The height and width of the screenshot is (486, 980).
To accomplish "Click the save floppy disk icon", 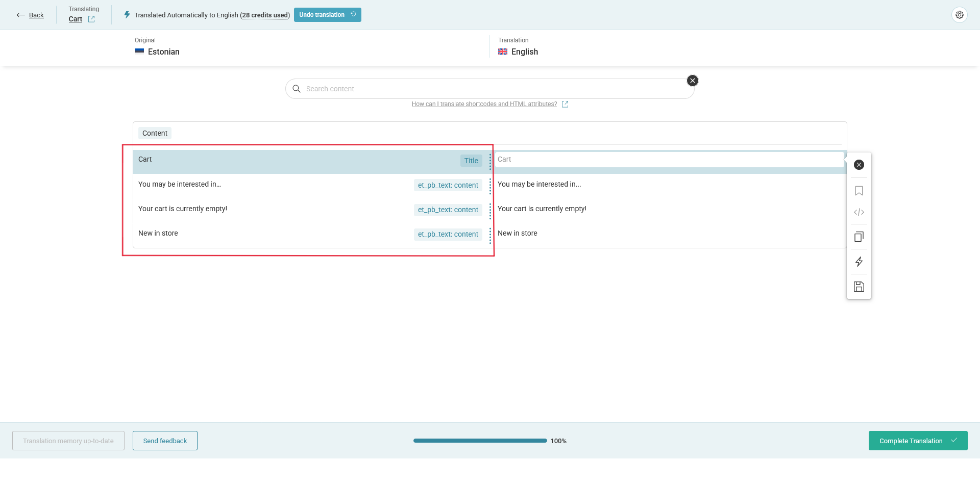I will pyautogui.click(x=859, y=287).
